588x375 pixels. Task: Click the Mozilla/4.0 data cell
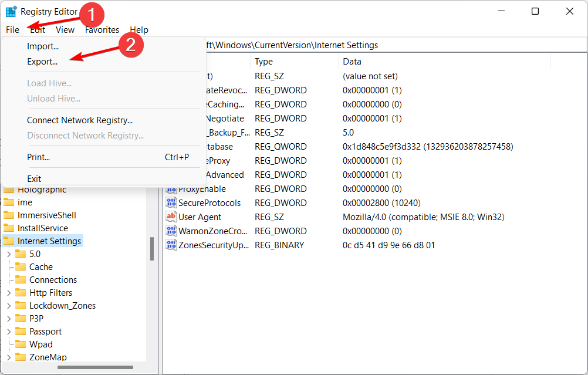click(423, 217)
